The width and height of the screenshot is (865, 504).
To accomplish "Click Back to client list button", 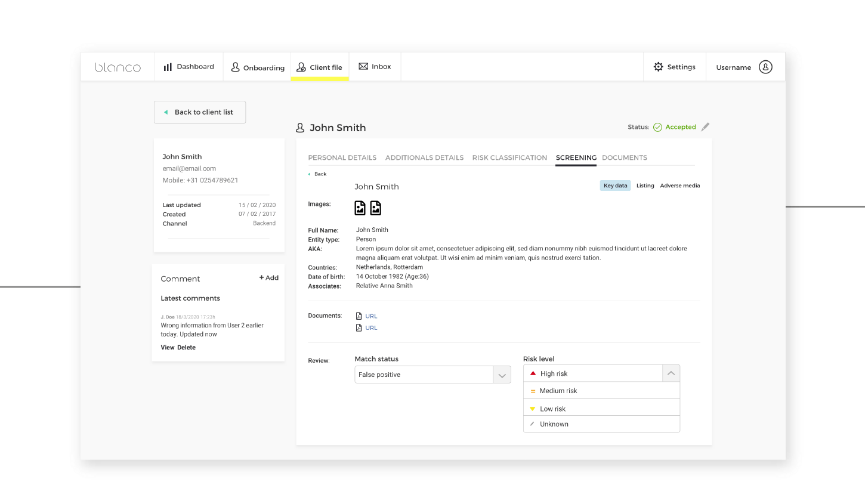I will pyautogui.click(x=200, y=112).
